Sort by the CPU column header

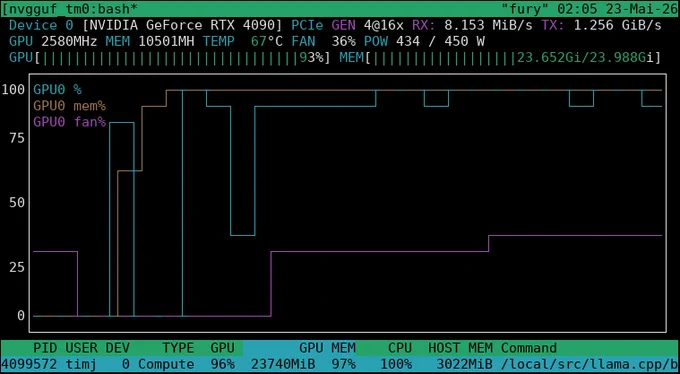pyautogui.click(x=400, y=348)
